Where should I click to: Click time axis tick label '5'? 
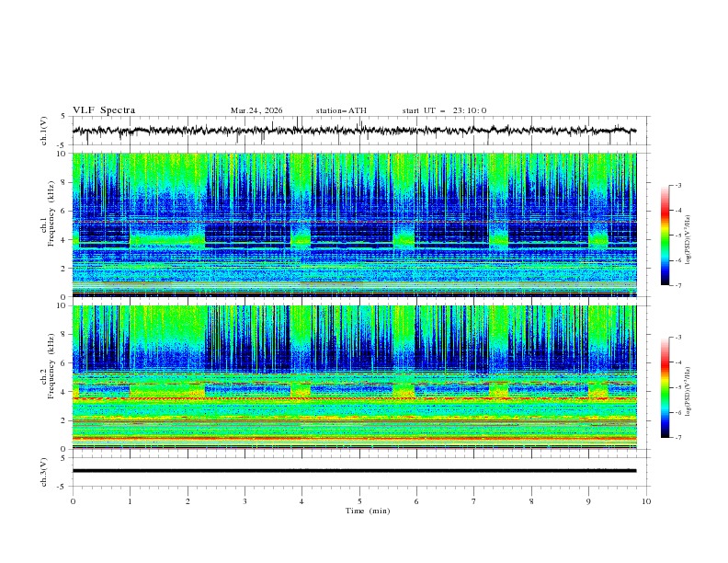(x=359, y=501)
